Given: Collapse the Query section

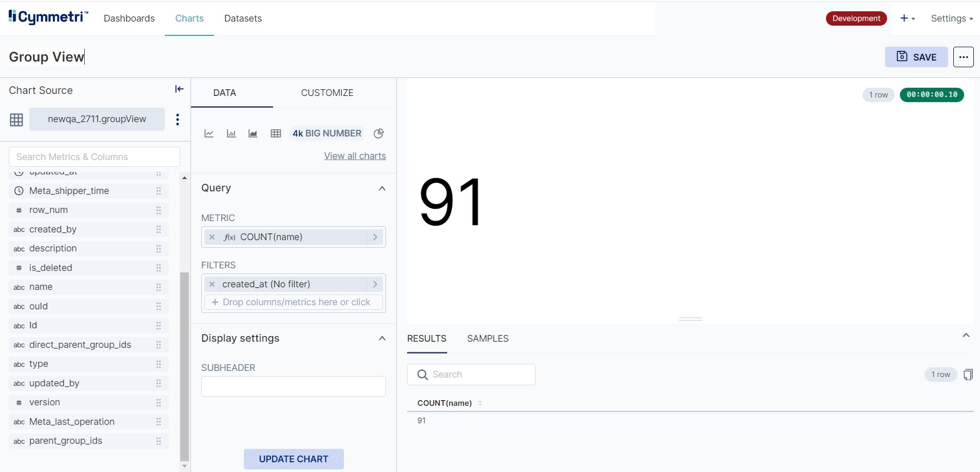Looking at the screenshot, I should point(382,188).
